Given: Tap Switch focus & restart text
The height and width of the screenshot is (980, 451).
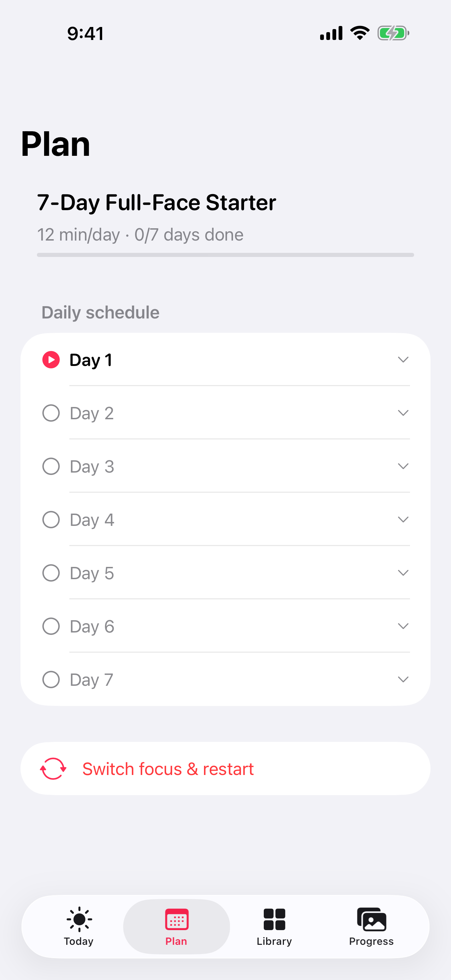Looking at the screenshot, I should [x=168, y=769].
